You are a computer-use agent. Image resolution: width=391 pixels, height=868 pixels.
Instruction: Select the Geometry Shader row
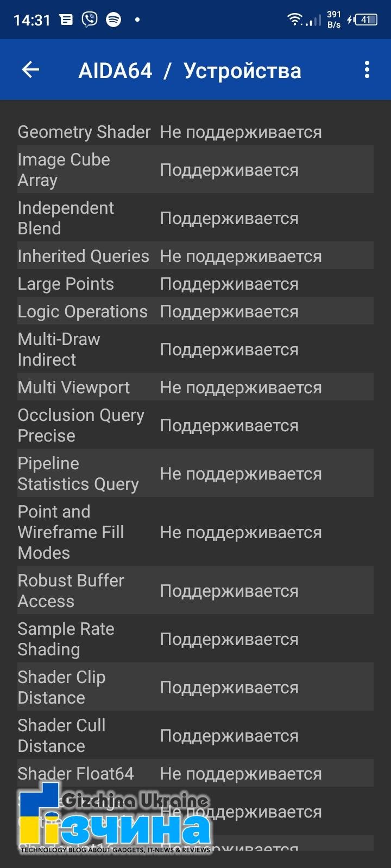[x=195, y=132]
